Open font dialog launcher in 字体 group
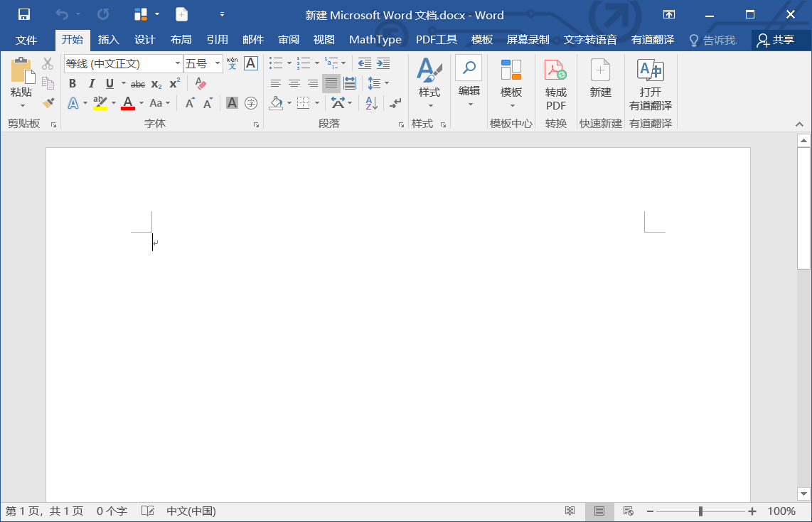812x522 pixels. click(256, 124)
